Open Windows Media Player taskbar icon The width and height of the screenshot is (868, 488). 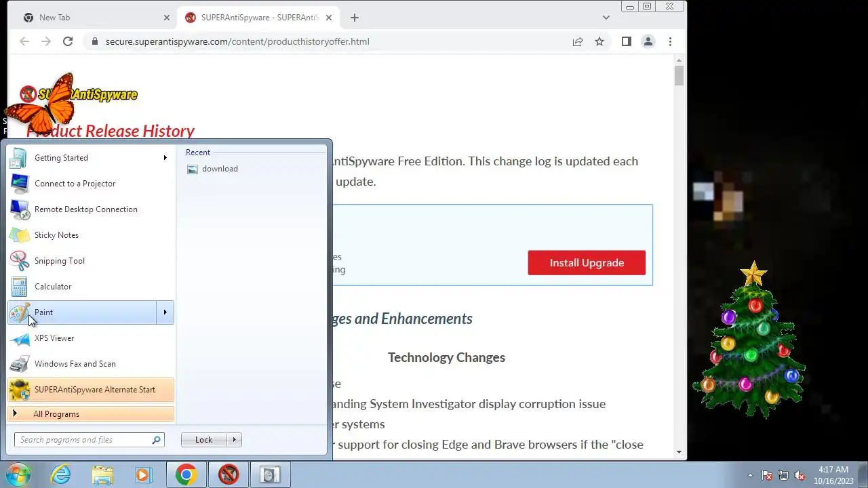142,475
